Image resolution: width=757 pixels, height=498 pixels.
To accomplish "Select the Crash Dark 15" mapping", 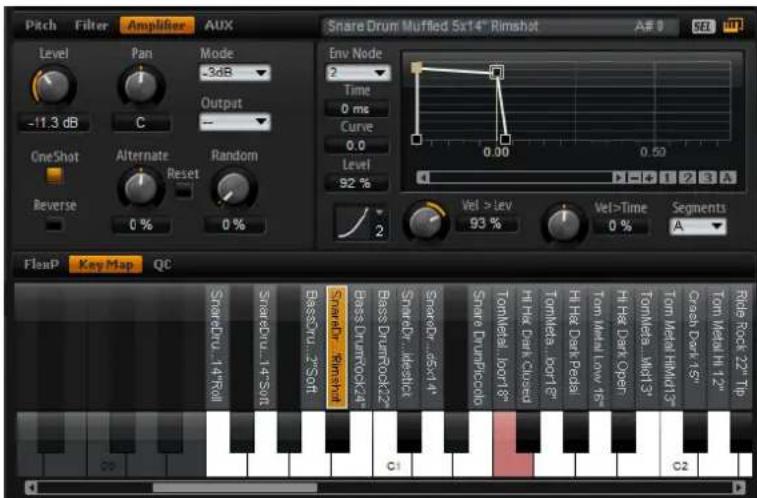I will 692,347.
